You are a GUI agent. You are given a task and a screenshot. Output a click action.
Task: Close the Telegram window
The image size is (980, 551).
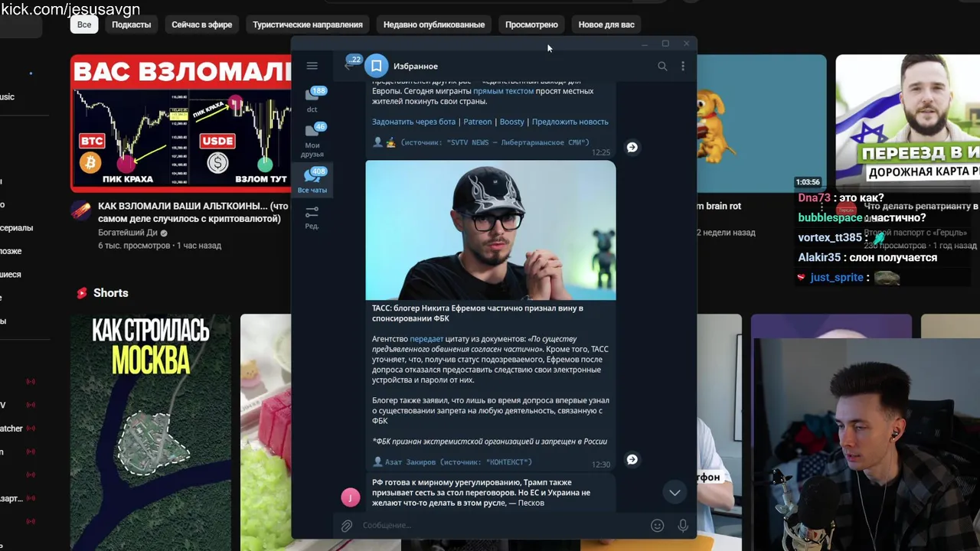(686, 44)
